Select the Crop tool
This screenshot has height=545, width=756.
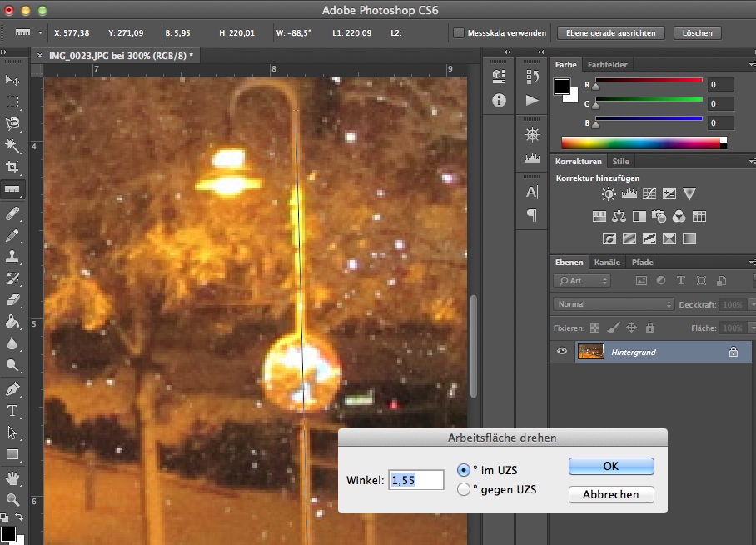coord(12,167)
